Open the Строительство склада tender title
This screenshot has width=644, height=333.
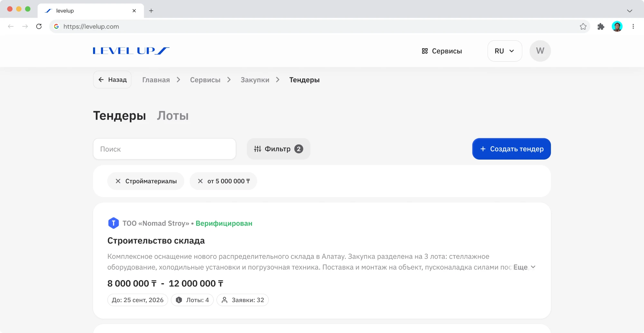tap(156, 241)
